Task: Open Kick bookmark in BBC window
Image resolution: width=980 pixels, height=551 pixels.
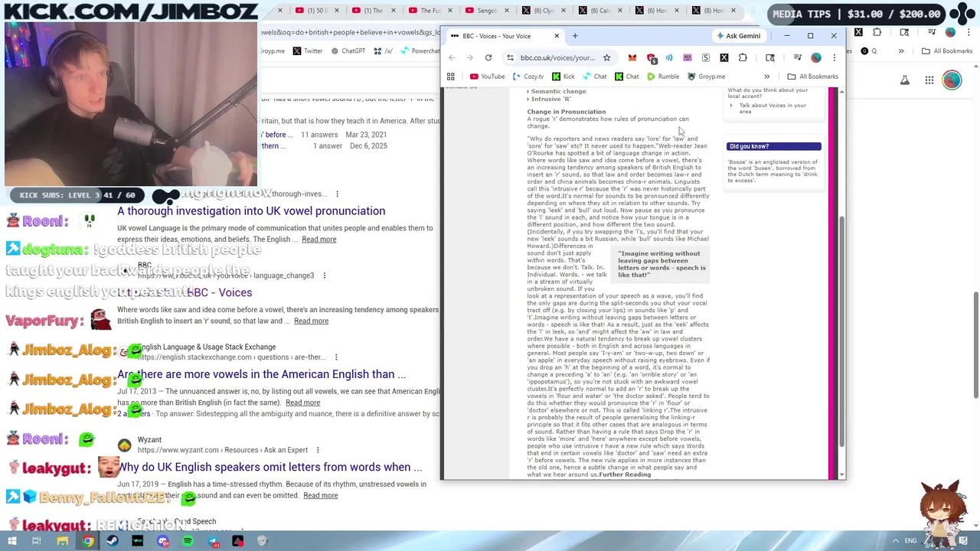Action: coord(563,77)
